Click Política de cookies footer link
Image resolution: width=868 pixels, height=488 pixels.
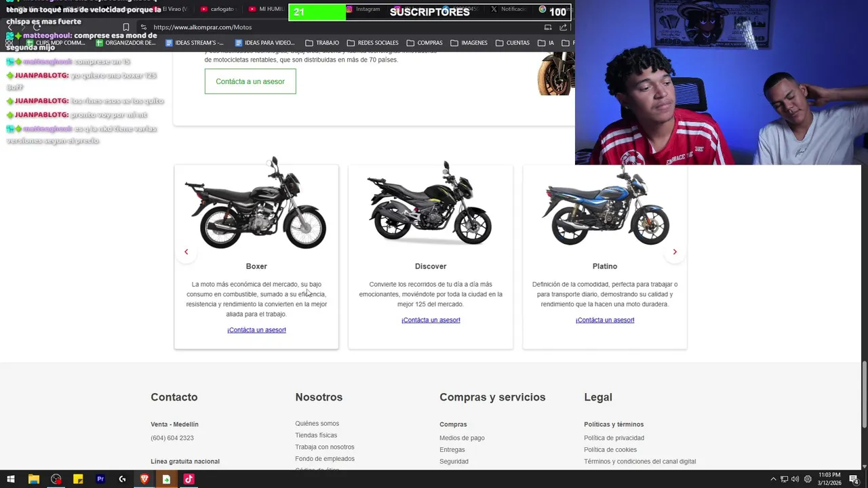(x=610, y=450)
